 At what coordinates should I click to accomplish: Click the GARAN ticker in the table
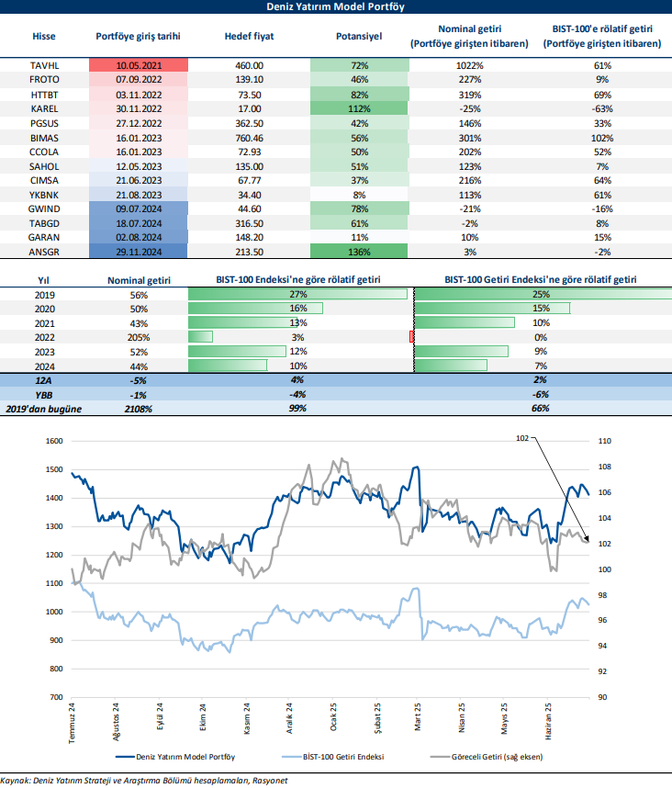coord(43,237)
